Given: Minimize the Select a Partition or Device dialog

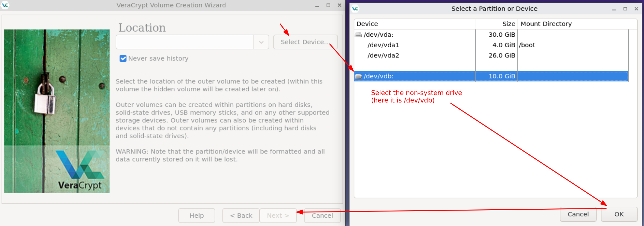Looking at the screenshot, I should pos(614,9).
